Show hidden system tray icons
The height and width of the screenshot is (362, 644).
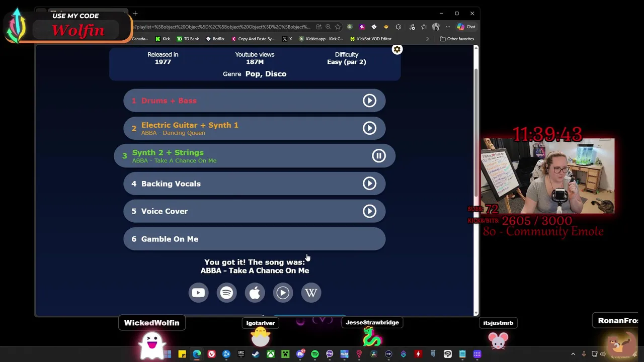(x=573, y=354)
